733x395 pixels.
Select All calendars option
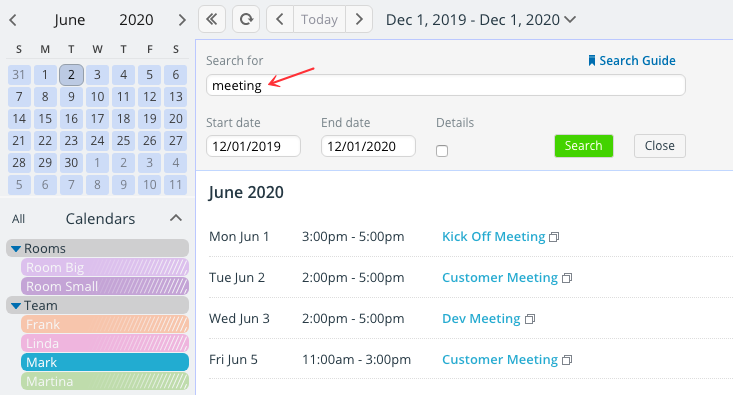coord(18,219)
